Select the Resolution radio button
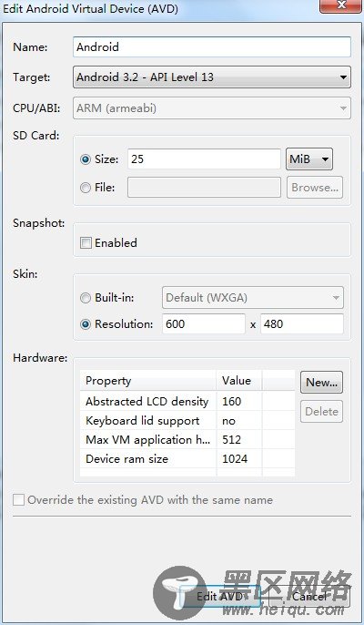Screen dimensions: 364x625 point(86,324)
